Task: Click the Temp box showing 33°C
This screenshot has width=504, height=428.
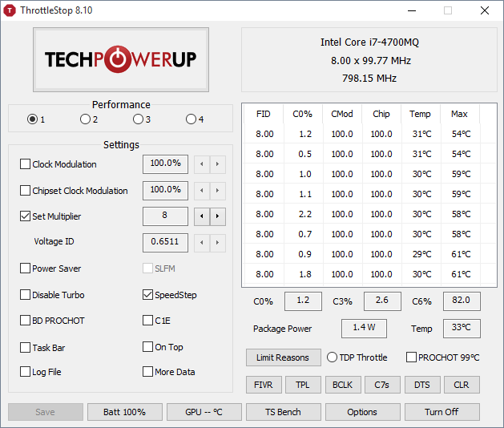Action: (x=462, y=329)
